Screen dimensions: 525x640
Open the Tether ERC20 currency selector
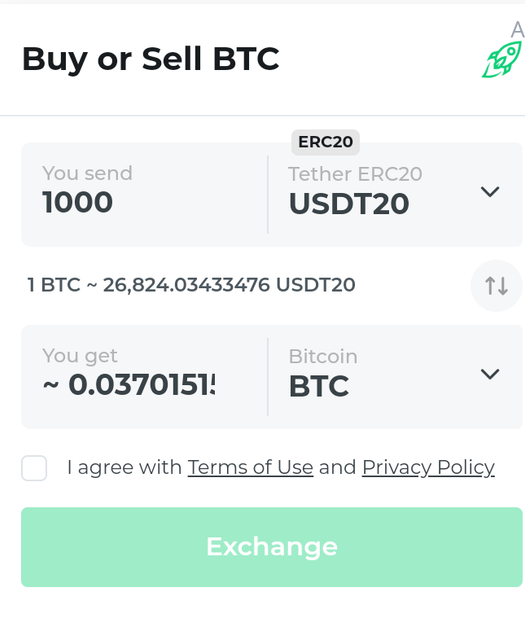tap(395, 194)
